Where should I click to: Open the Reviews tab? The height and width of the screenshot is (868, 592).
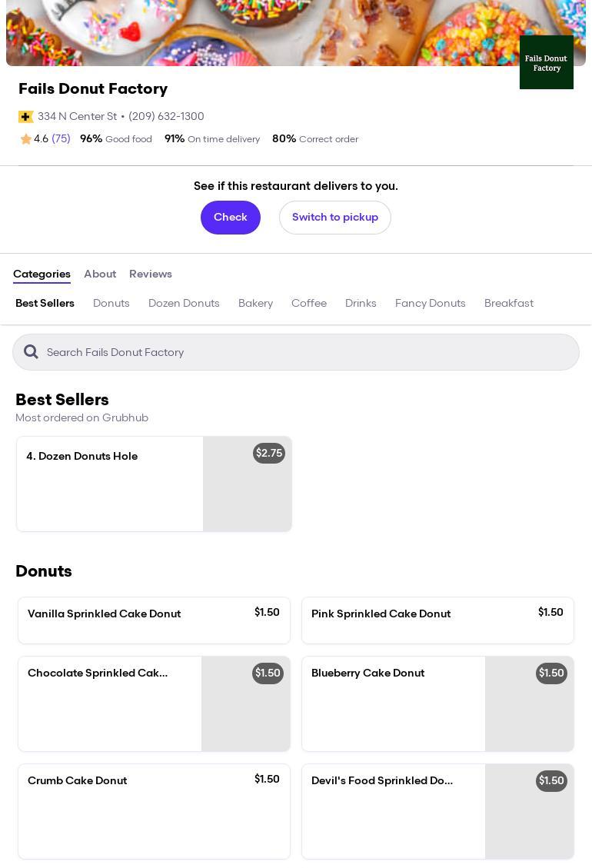[151, 274]
